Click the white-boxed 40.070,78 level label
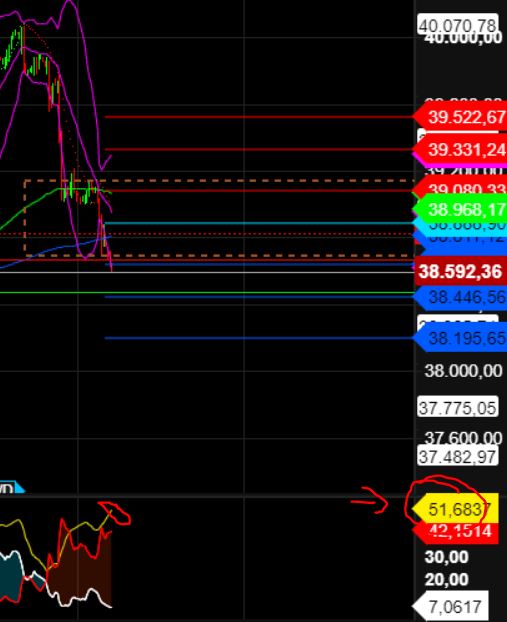 (x=457, y=25)
